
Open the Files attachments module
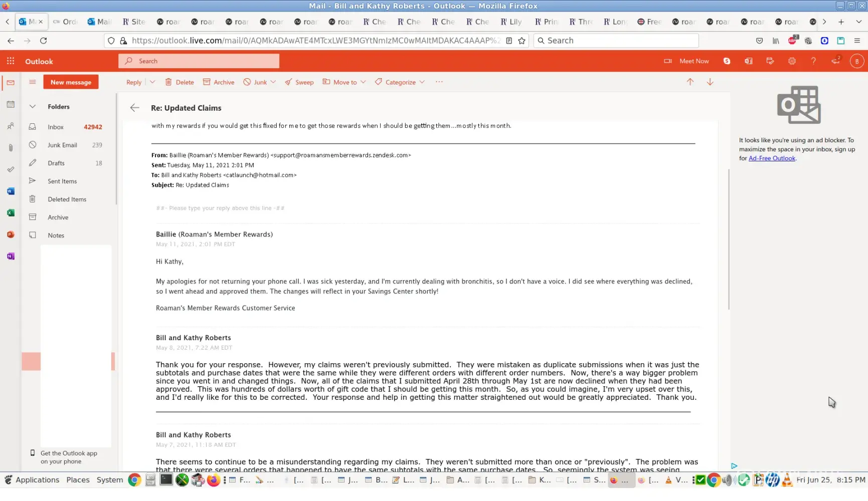(11, 148)
